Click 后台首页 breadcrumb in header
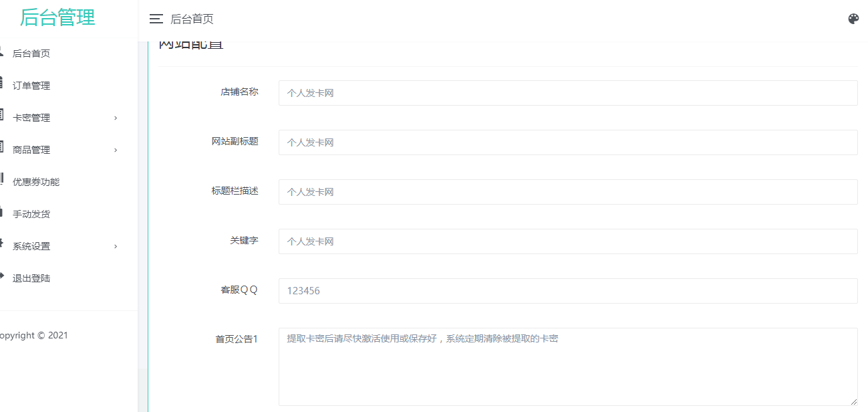 192,19
